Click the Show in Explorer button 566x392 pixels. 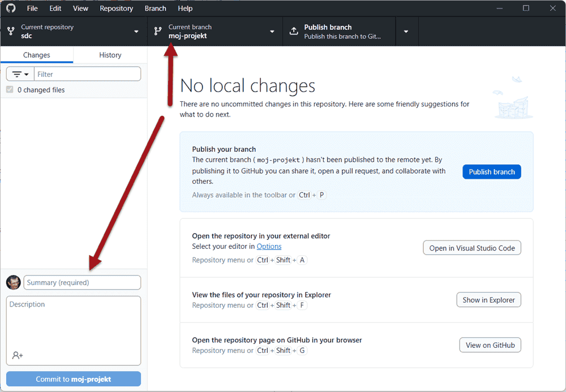488,300
